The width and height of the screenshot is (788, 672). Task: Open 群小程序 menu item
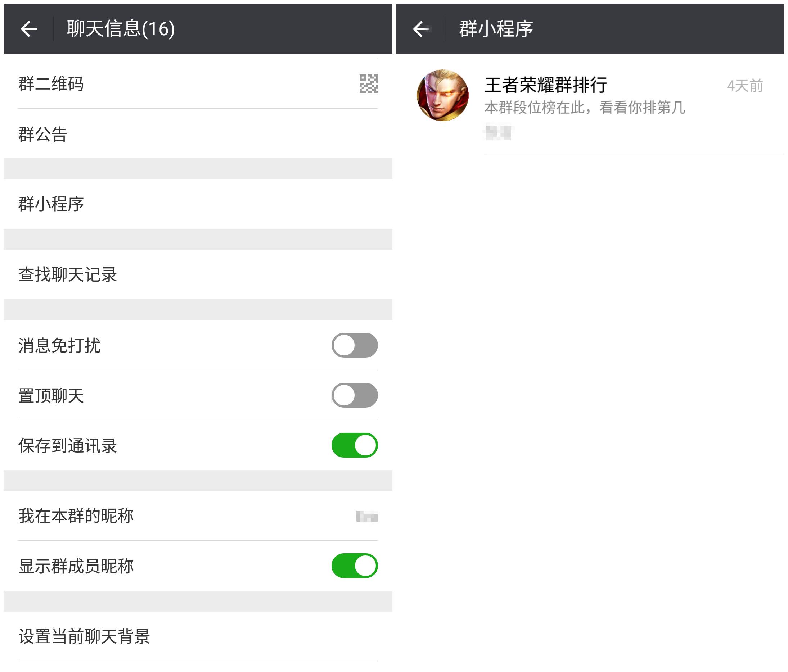[x=51, y=204]
